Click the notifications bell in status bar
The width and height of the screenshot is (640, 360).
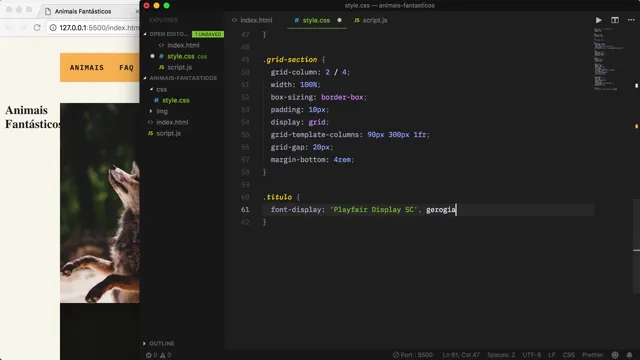pos(629,355)
